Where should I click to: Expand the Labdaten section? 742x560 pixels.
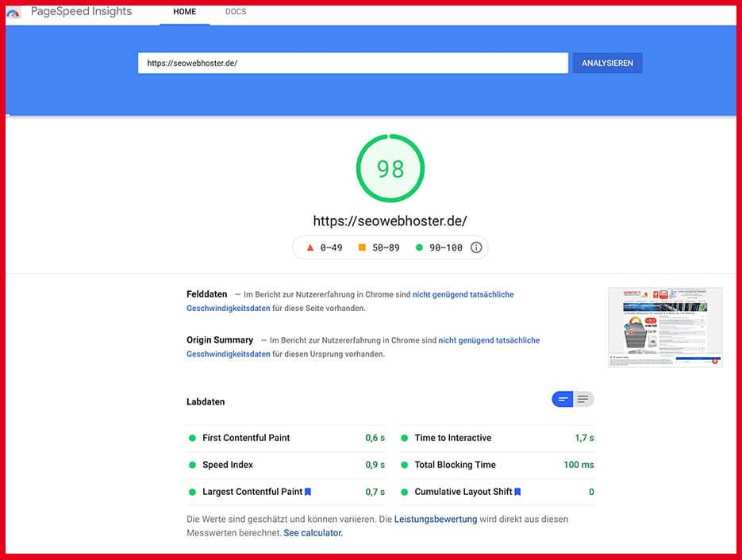206,401
